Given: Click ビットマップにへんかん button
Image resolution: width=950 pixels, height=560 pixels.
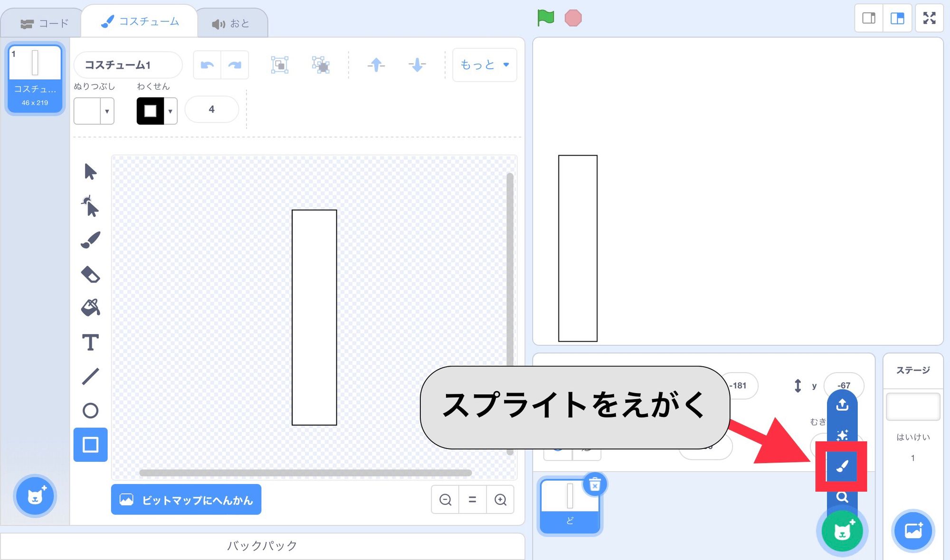Looking at the screenshot, I should [186, 500].
